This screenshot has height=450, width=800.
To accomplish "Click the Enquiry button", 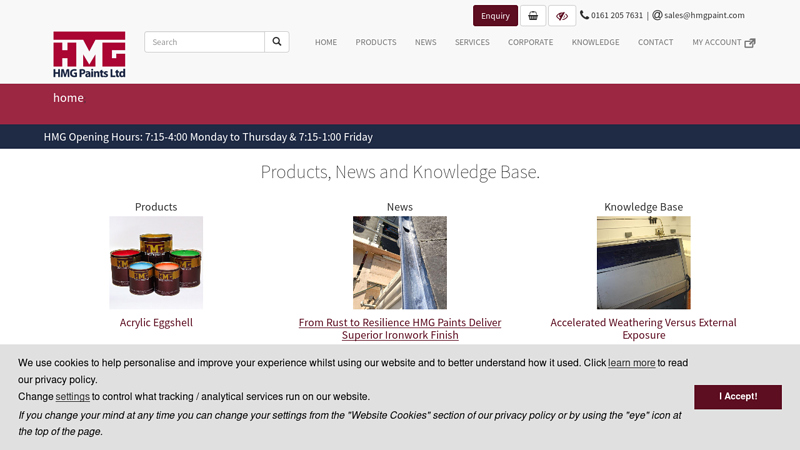I will 495,16.
